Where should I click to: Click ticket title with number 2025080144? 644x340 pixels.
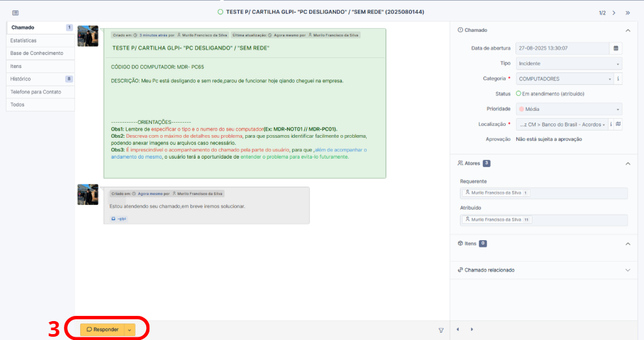pyautogui.click(x=325, y=12)
